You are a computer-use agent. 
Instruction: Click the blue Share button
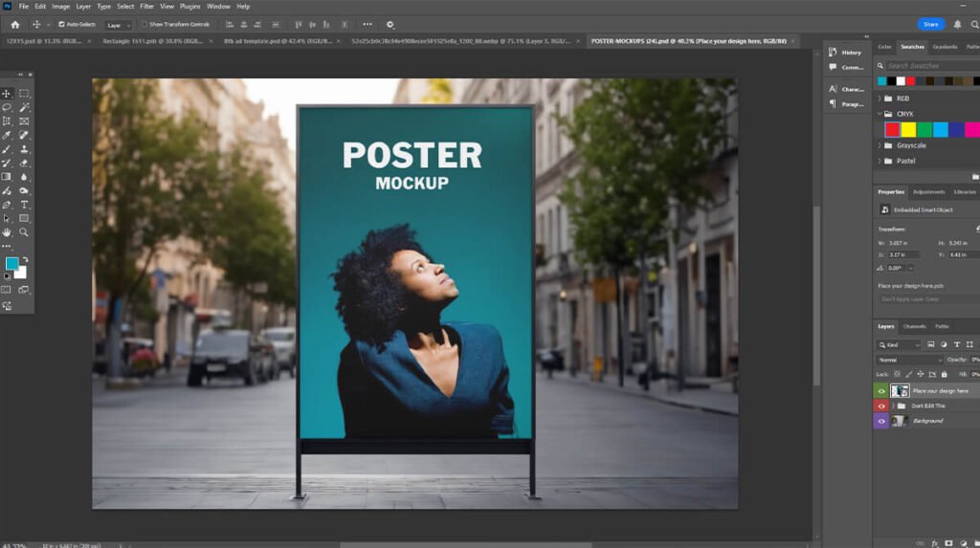tap(930, 24)
